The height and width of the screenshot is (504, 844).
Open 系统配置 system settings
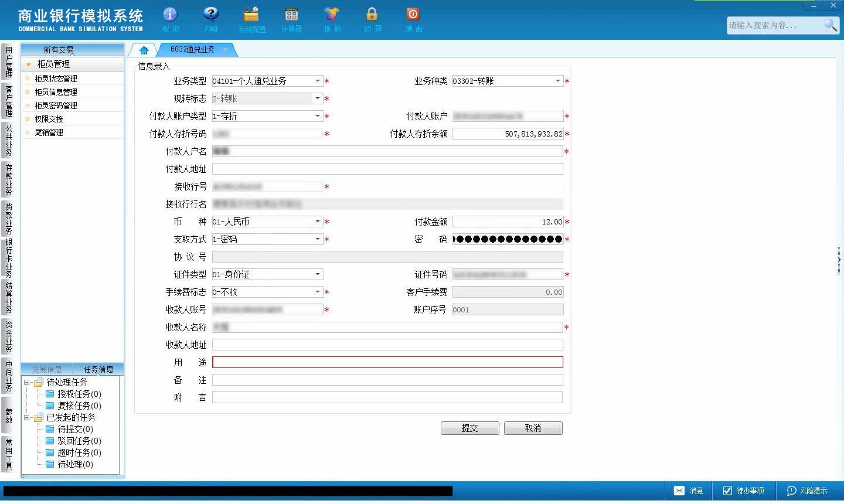point(252,19)
